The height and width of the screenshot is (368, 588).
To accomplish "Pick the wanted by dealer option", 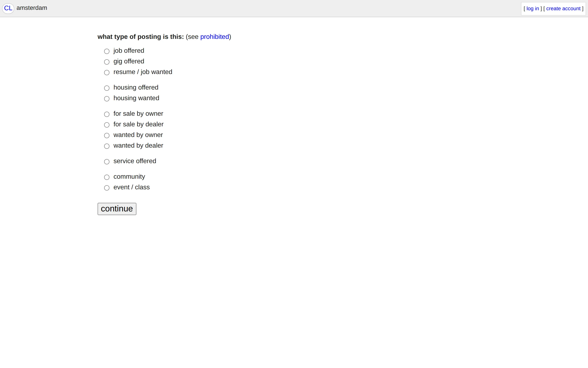I will click(x=107, y=146).
